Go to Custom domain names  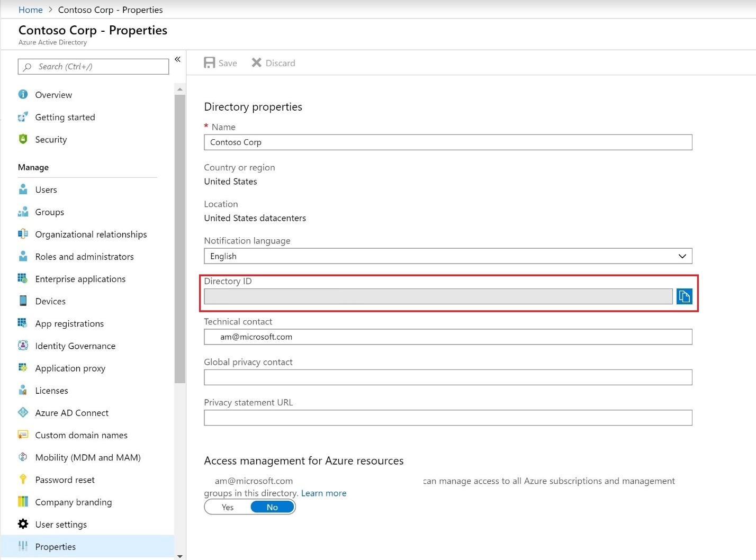pyautogui.click(x=81, y=435)
